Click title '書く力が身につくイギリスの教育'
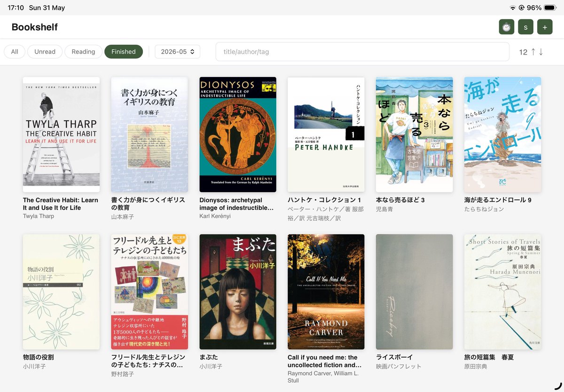564x392 pixels. coord(148,204)
